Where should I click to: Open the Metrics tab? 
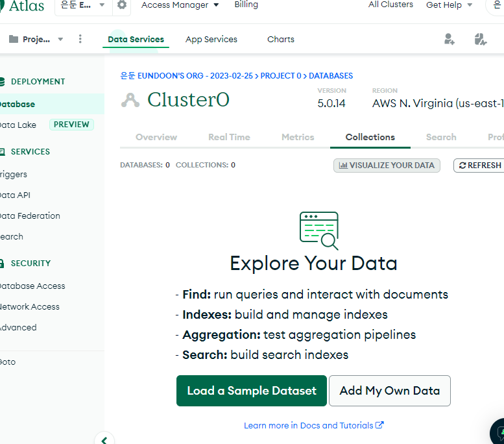298,137
